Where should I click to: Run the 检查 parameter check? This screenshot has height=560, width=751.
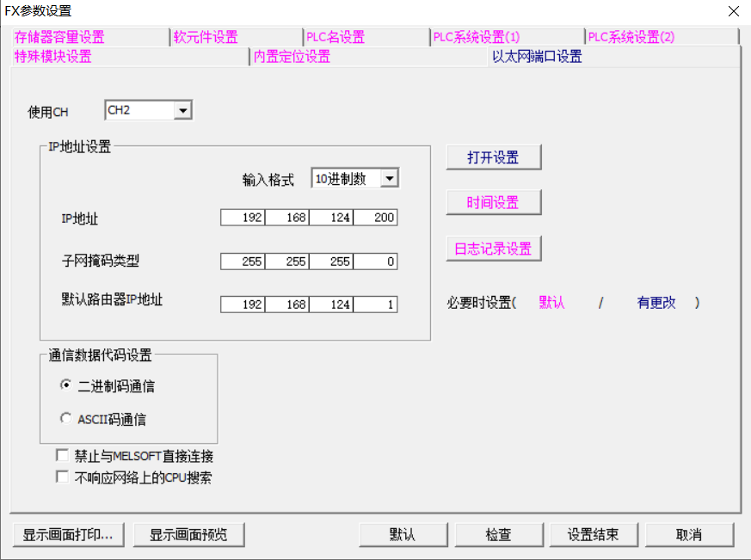pyautogui.click(x=499, y=534)
